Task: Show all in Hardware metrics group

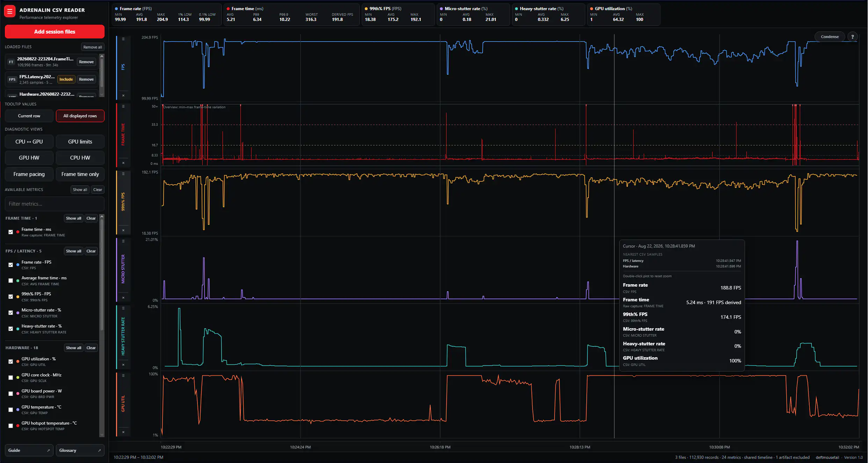Action: (x=73, y=348)
